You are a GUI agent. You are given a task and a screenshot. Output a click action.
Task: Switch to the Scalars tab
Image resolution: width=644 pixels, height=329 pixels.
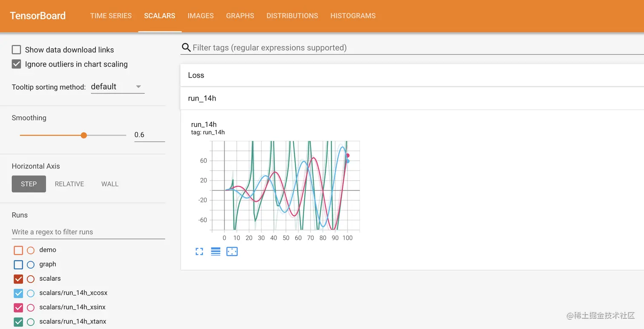[160, 16]
